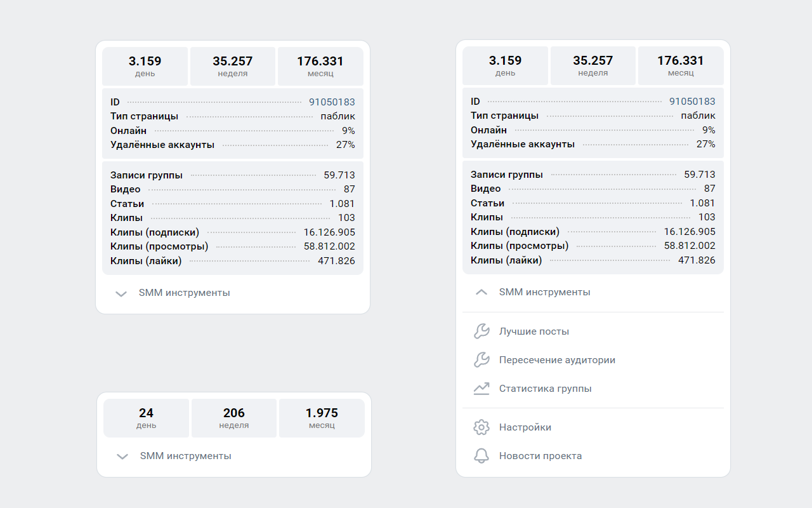Select the неделя tab showing 206
812x508 pixels.
coord(233,417)
